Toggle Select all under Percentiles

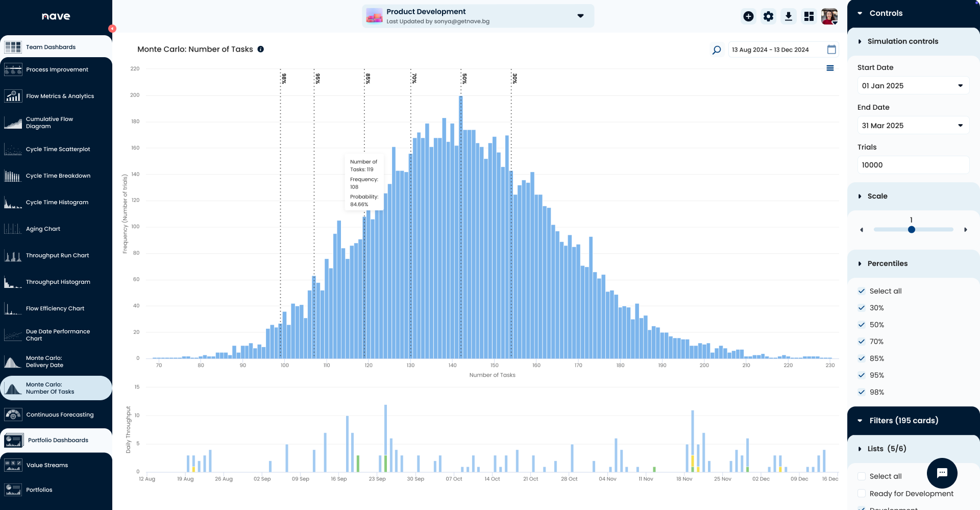tap(862, 291)
